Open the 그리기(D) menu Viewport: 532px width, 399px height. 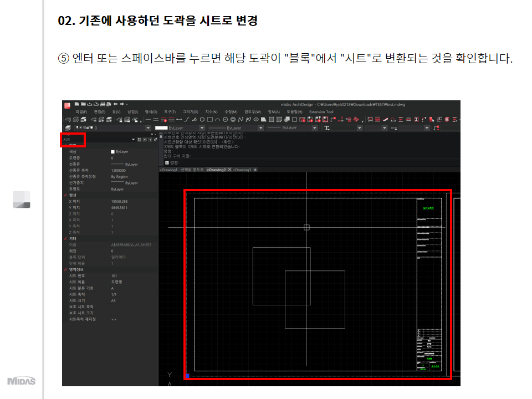190,112
